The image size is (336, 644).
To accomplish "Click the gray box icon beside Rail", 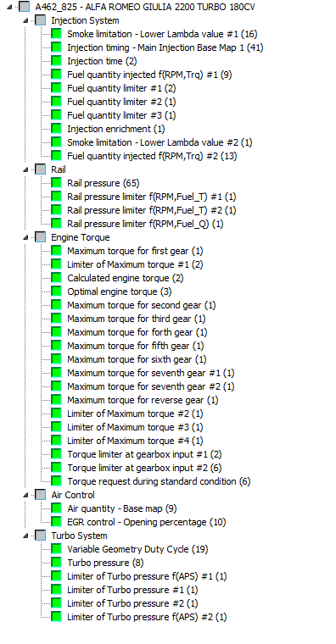I will [x=41, y=169].
